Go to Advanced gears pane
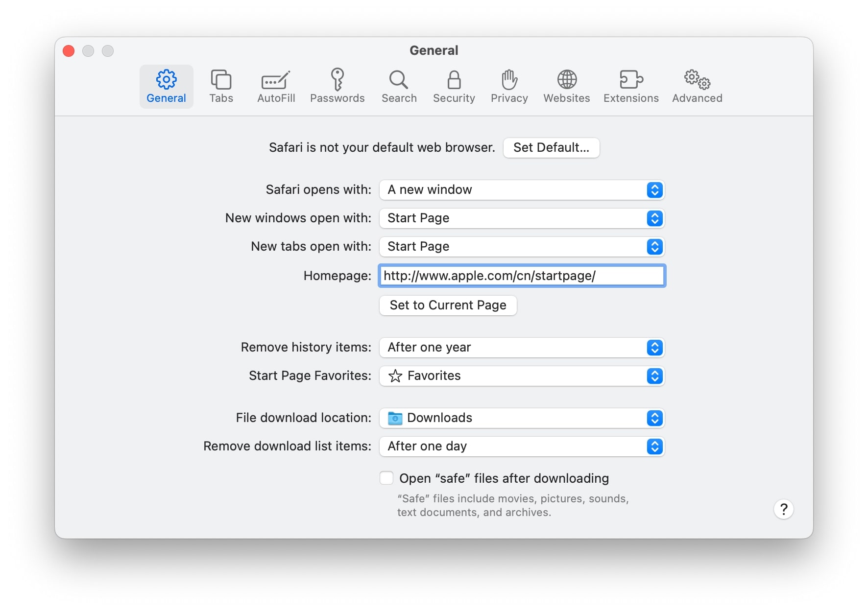Viewport: 868px width, 611px height. (697, 87)
